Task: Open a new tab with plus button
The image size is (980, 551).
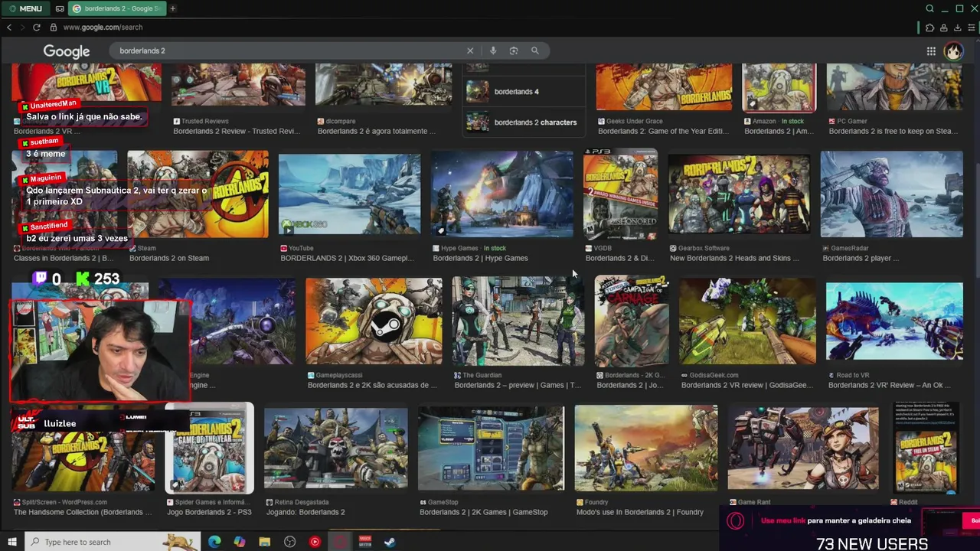Action: click(173, 8)
